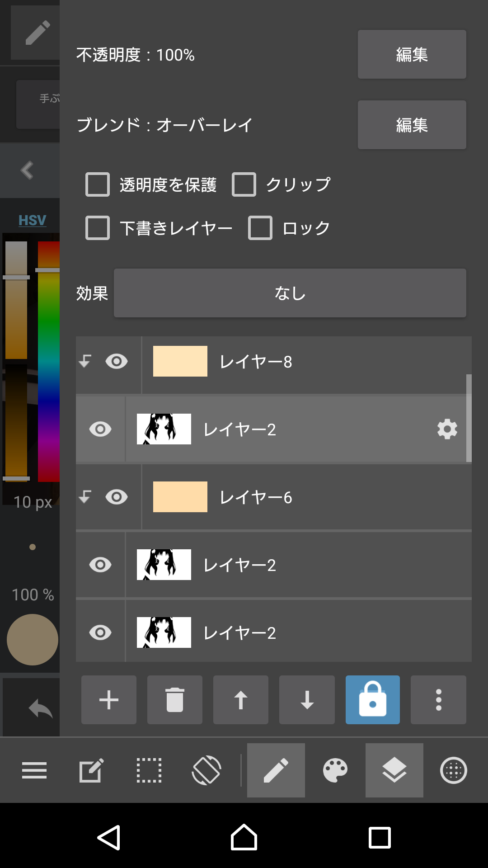The width and height of the screenshot is (488, 868).
Task: Open the color palette icon
Action: (335, 770)
